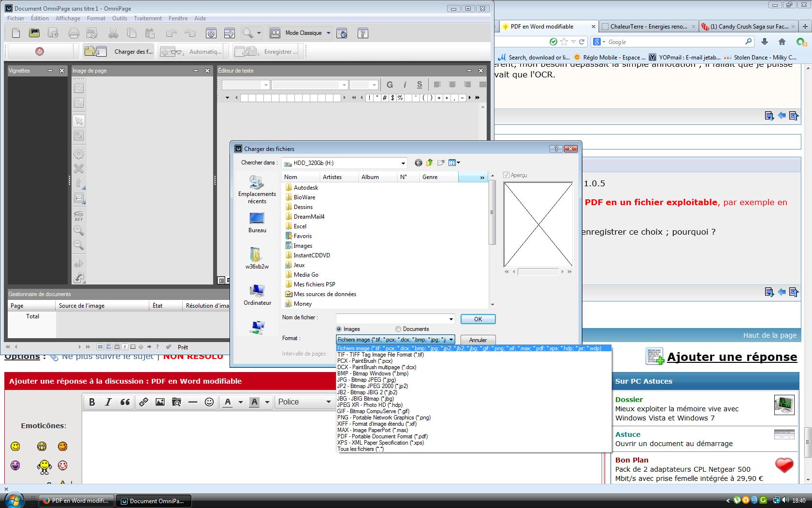Click the Create new folder icon in dialog
Screen dimensions: 812x508
(x=441, y=163)
